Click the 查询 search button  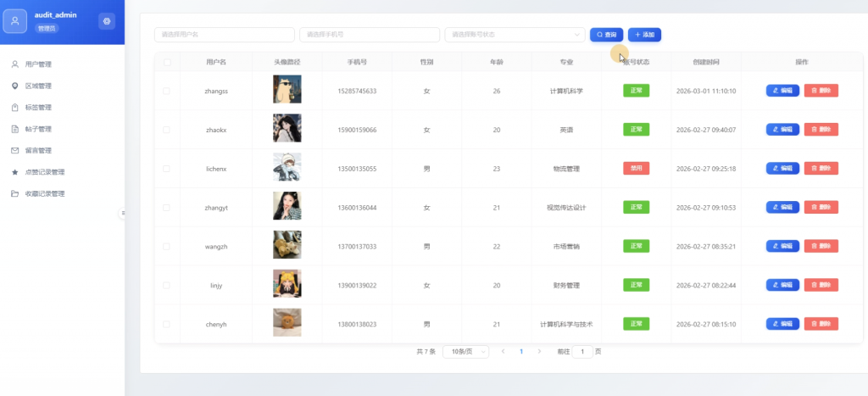tap(607, 34)
